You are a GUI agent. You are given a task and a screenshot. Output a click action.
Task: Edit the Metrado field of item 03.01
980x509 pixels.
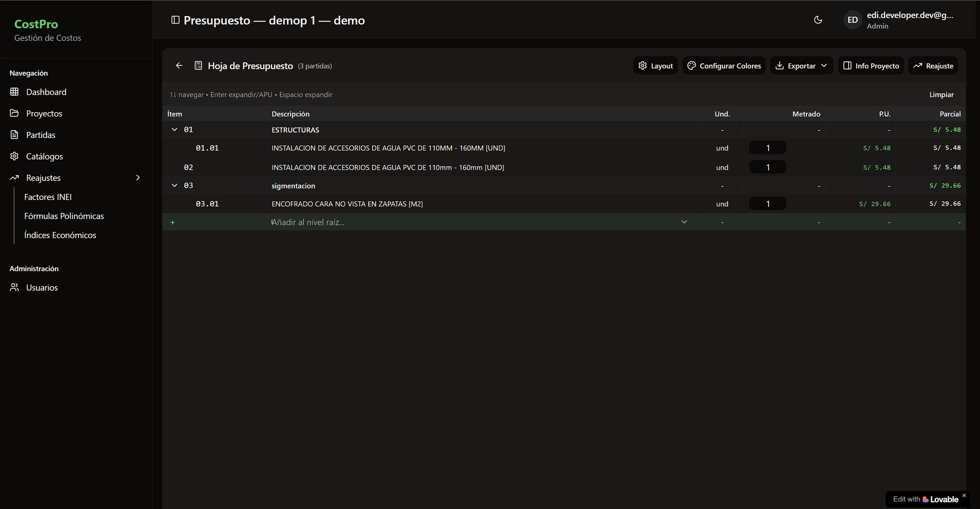[x=767, y=204]
